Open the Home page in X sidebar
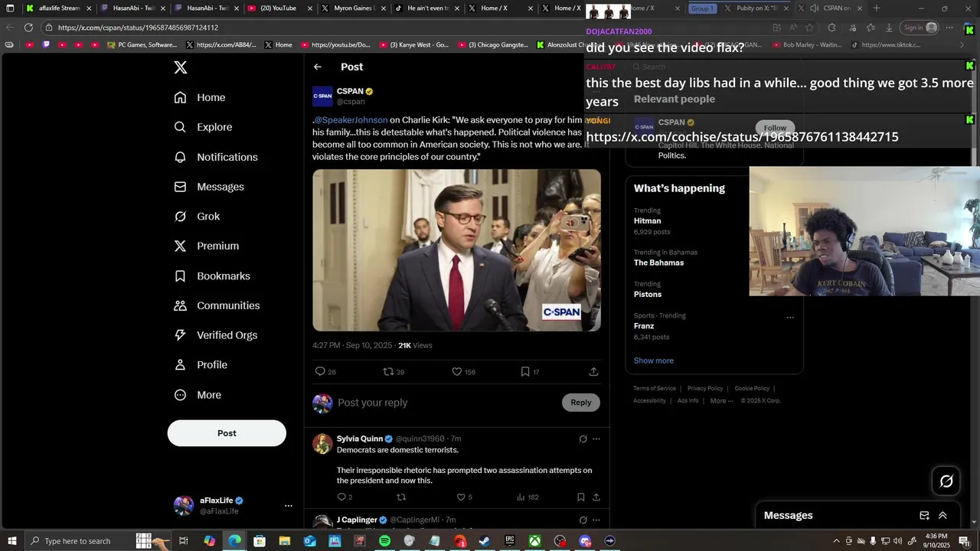 click(200, 97)
